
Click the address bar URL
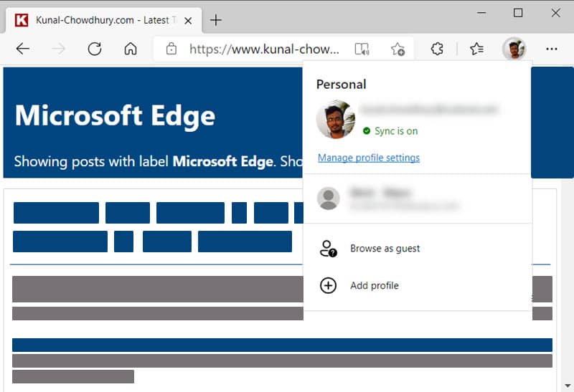(264, 49)
